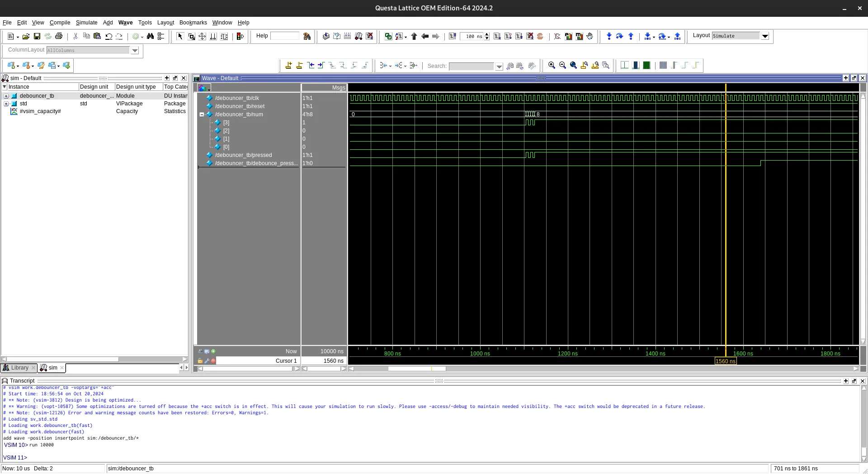Click the Save toolbar icon
Viewport: 868px width, 474px height.
pyautogui.click(x=38, y=36)
